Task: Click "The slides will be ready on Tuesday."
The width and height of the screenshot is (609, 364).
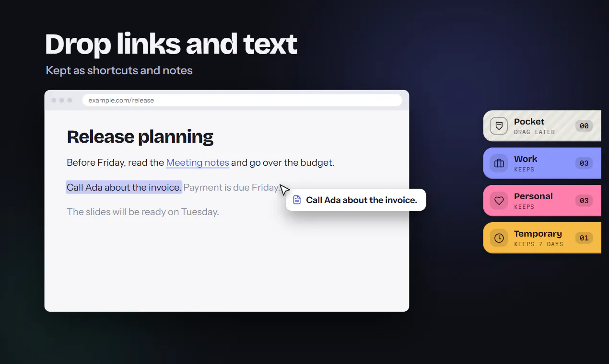Action: [143, 212]
